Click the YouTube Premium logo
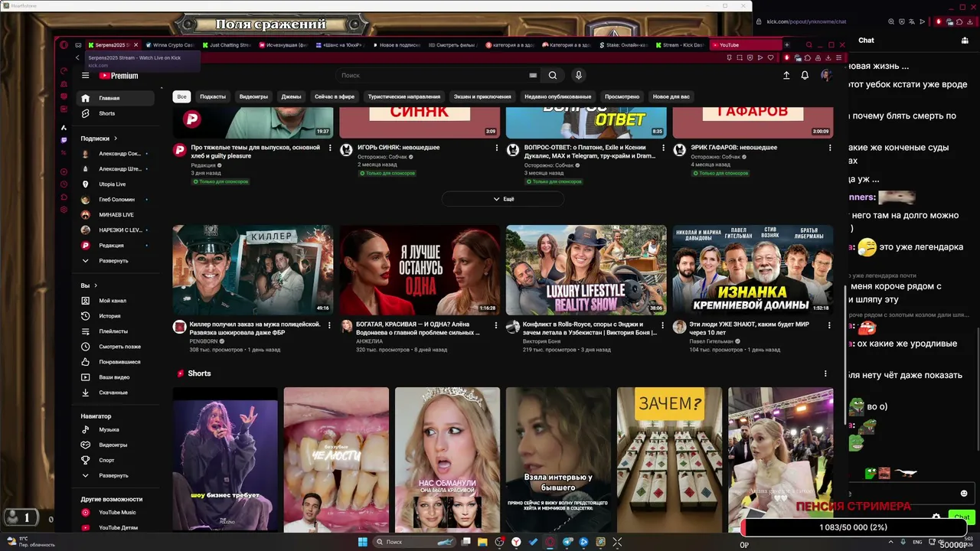The width and height of the screenshot is (980, 551). 119,76
